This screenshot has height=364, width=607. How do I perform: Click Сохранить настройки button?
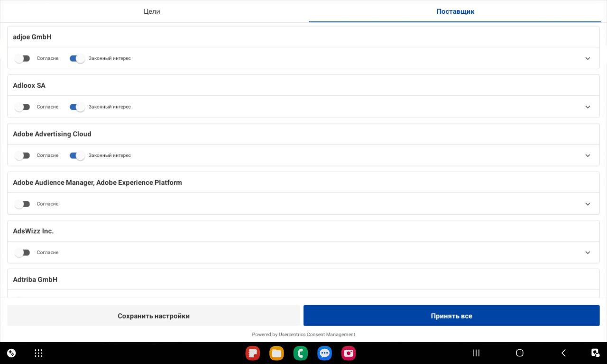coord(154,316)
